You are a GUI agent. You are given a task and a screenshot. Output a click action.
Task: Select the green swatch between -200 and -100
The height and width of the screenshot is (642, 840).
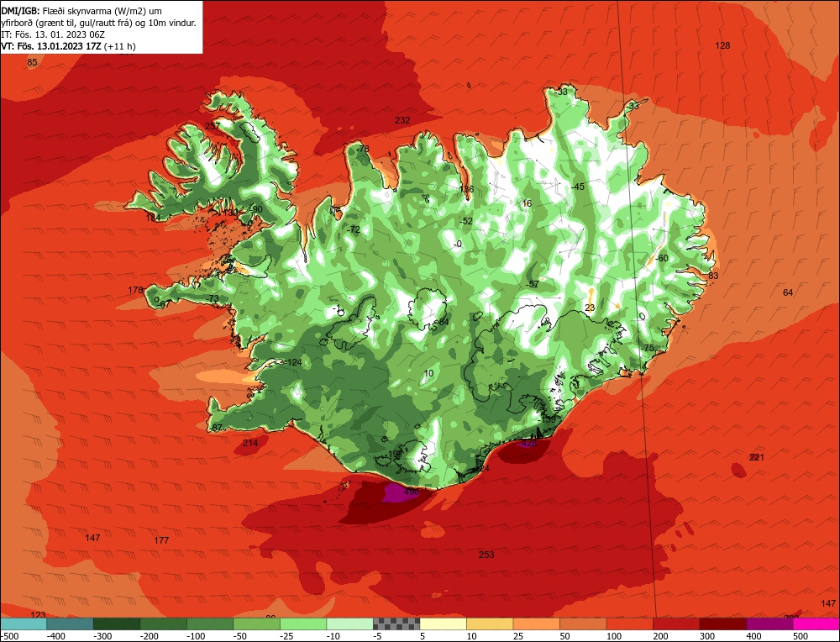tap(164, 624)
